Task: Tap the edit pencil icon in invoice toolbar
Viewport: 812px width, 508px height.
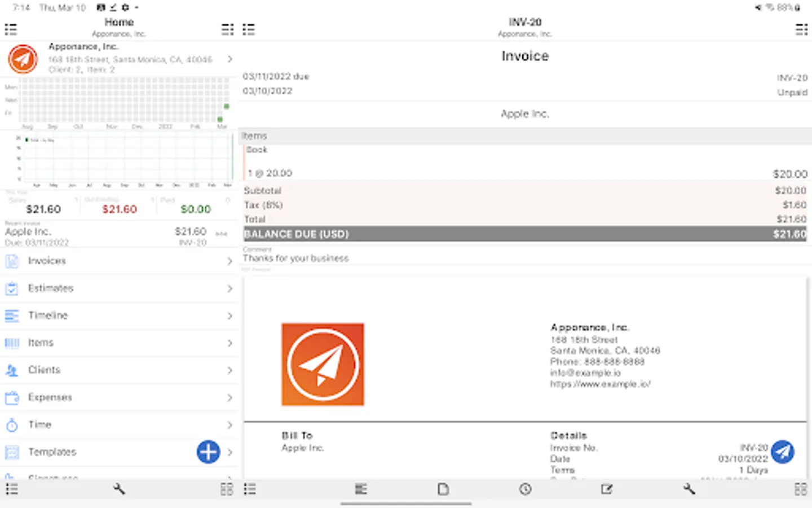Action: click(607, 489)
